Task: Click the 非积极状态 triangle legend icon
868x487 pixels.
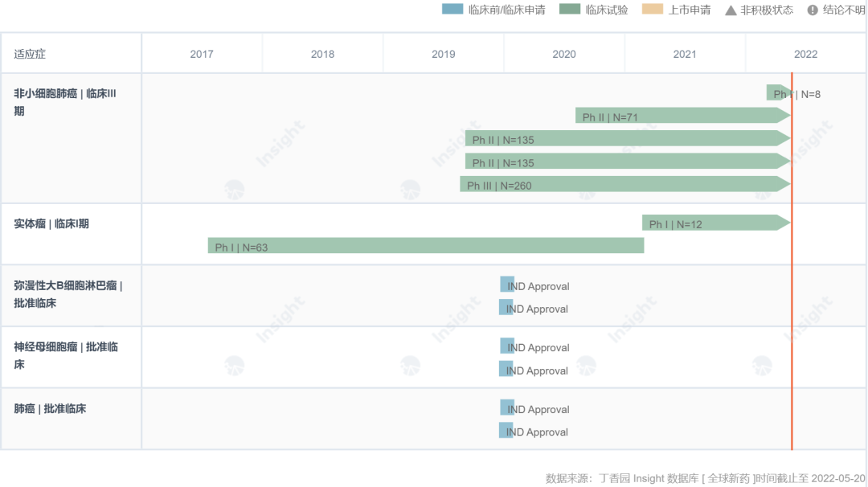Action: click(731, 10)
